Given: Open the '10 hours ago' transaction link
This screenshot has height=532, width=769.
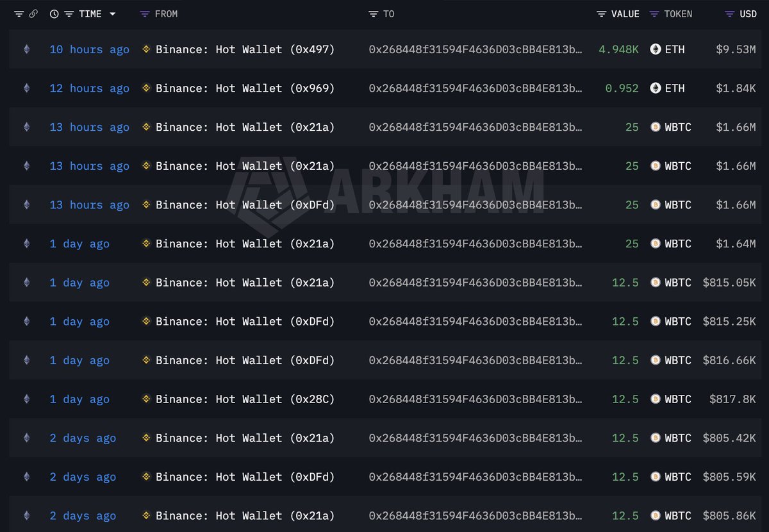Looking at the screenshot, I should pos(90,49).
